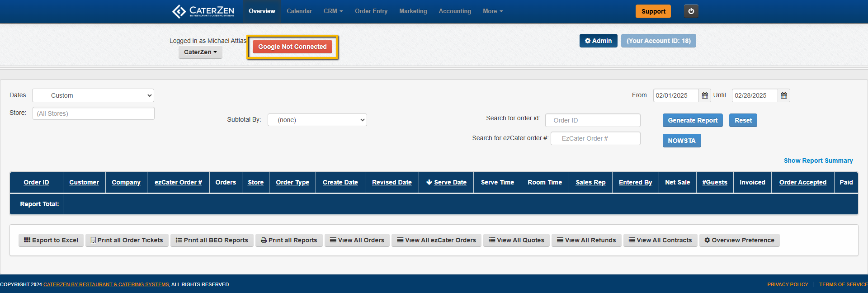Click Generate Report
Image resolution: width=868 pixels, height=293 pixels.
[693, 120]
